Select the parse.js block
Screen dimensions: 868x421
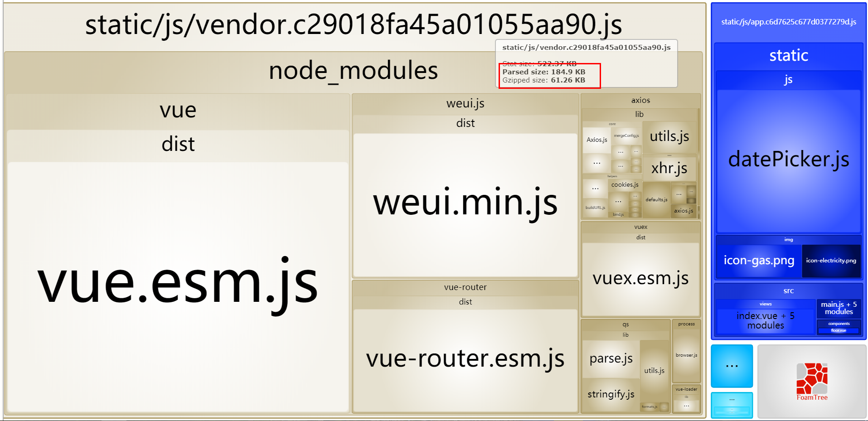coord(611,359)
